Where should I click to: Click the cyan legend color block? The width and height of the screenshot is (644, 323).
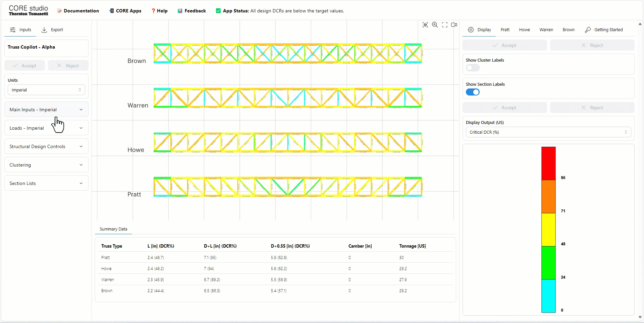(x=548, y=296)
